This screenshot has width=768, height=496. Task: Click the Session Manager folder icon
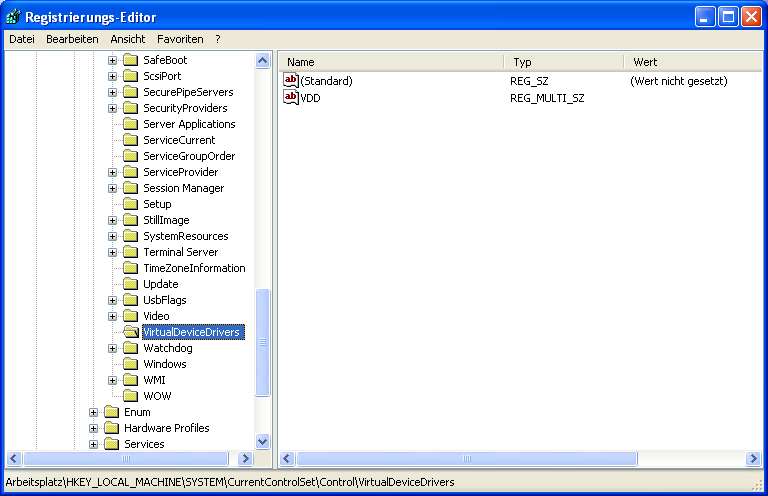pyautogui.click(x=130, y=188)
